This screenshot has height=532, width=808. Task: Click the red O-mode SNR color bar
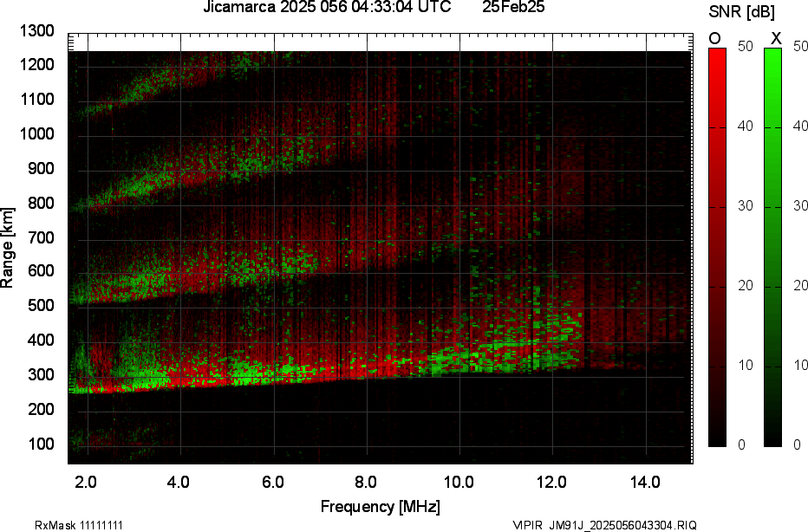tap(717, 247)
